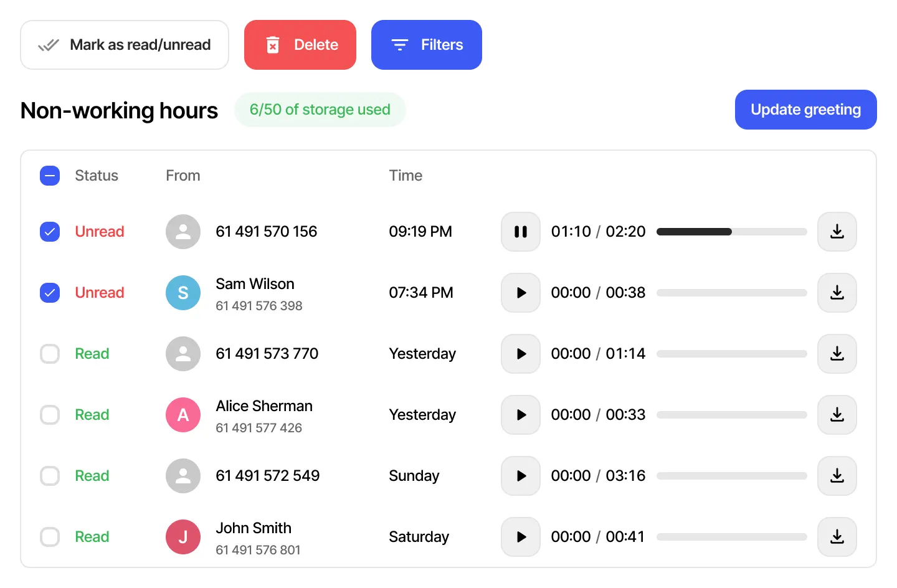897x588 pixels.
Task: Click the Status column header
Action: click(97, 176)
